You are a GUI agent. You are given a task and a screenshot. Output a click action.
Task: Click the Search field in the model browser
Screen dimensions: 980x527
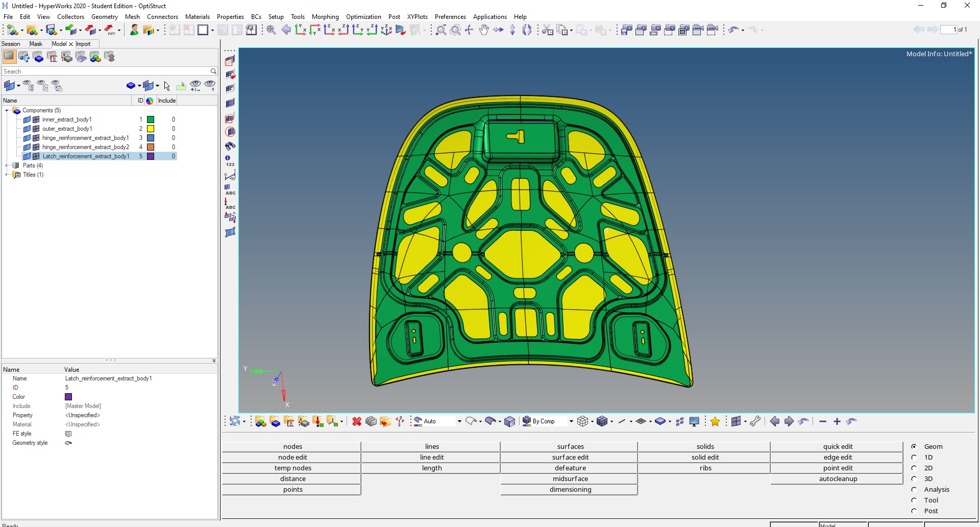[x=106, y=71]
